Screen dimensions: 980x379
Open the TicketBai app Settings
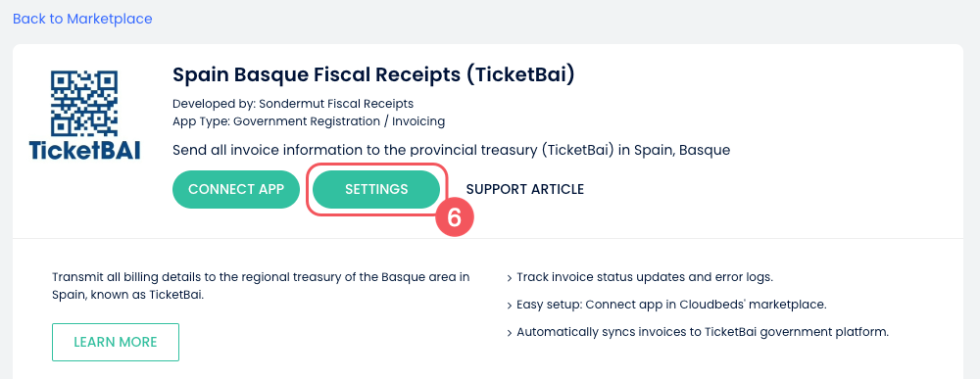tap(376, 189)
